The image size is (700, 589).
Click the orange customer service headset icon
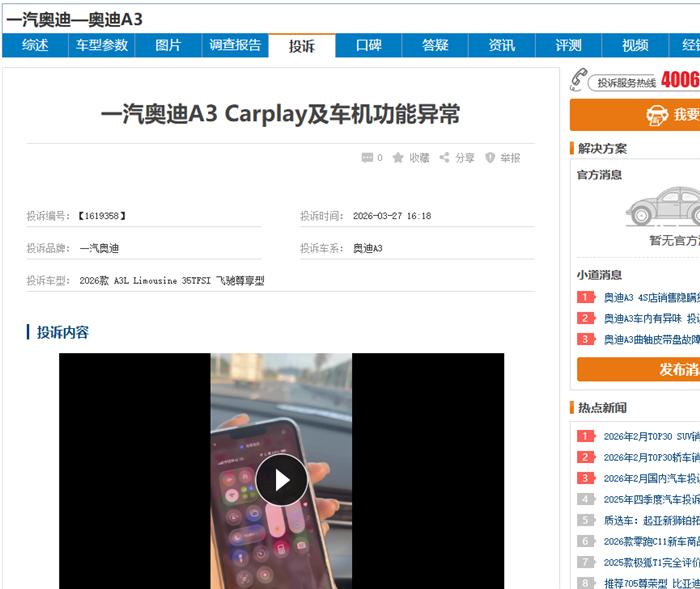coord(657,115)
